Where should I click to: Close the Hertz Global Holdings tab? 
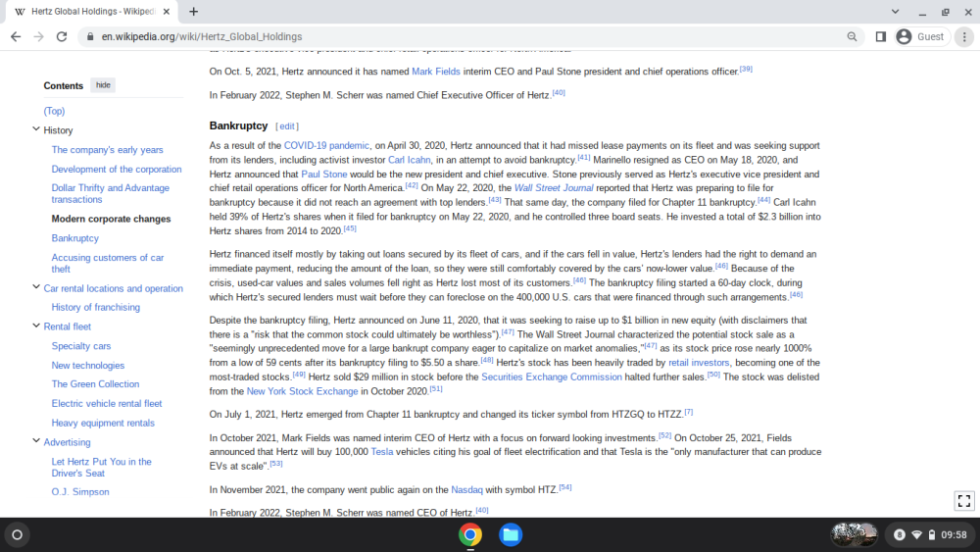(x=167, y=11)
